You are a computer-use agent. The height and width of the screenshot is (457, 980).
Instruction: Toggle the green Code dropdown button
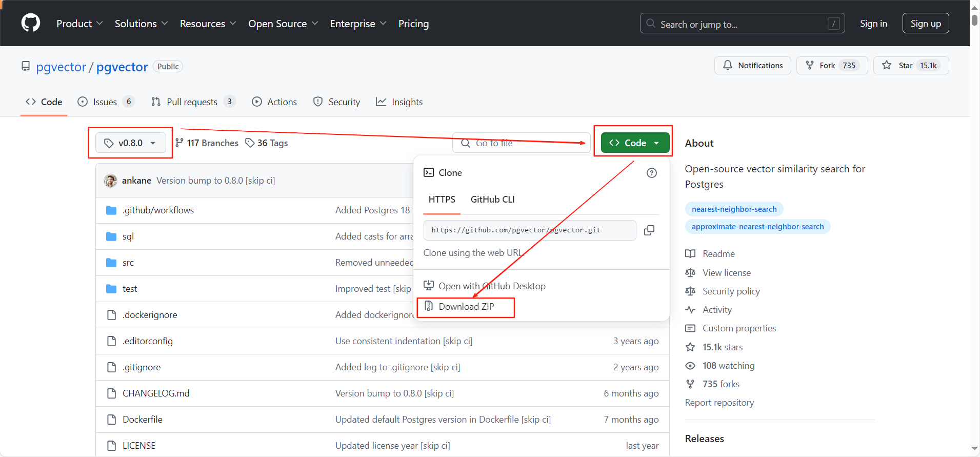(x=635, y=143)
